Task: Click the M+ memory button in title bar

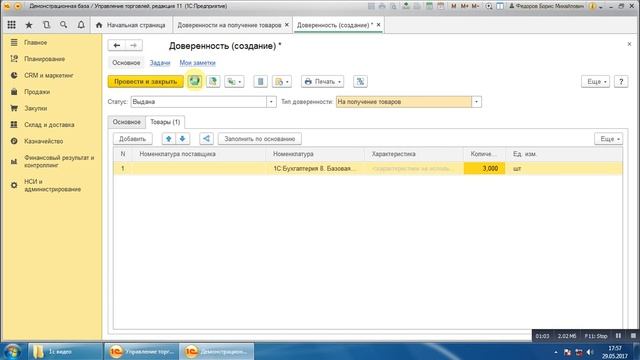Action: pyautogui.click(x=464, y=6)
